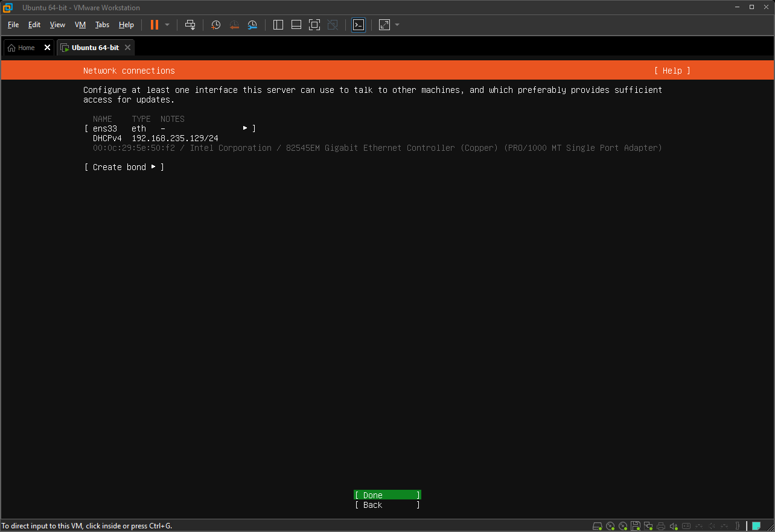This screenshot has width=775, height=532.
Task: Toggle the thumbnail bar view
Action: [x=296, y=25]
